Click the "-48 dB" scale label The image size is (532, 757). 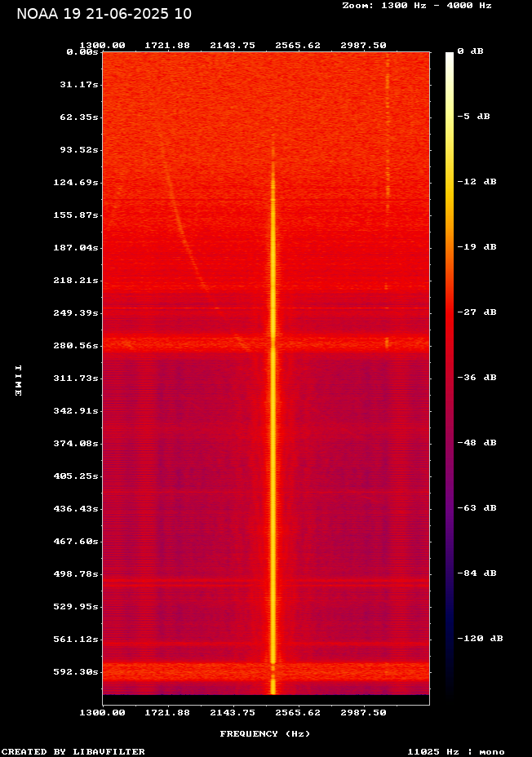[x=477, y=443]
